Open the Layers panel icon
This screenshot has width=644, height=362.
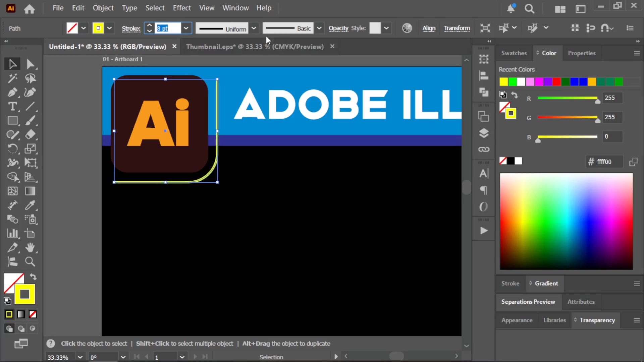[484, 133]
